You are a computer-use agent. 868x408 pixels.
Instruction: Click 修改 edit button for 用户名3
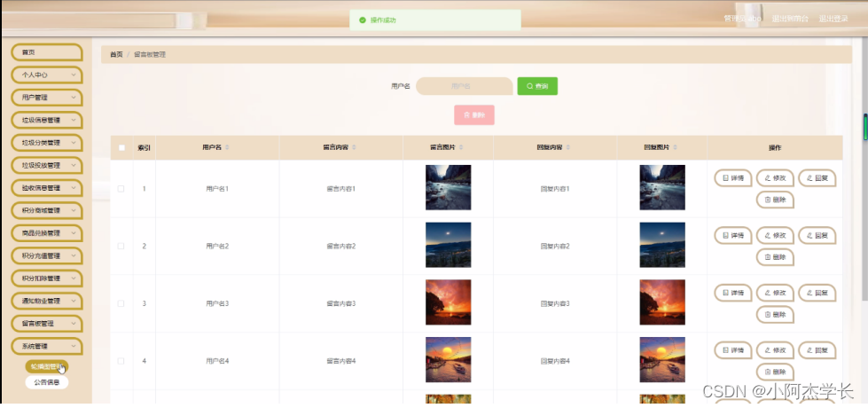click(x=775, y=293)
